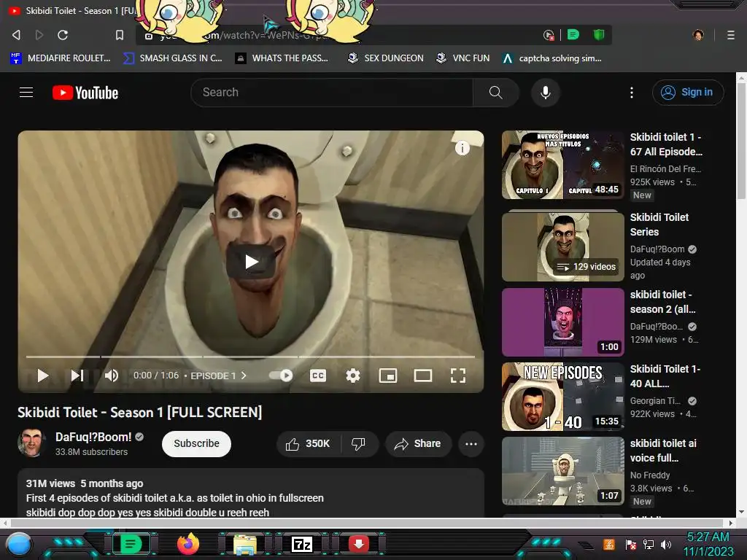The height and width of the screenshot is (560, 747).
Task: Click the search magnifier button
Action: click(495, 93)
